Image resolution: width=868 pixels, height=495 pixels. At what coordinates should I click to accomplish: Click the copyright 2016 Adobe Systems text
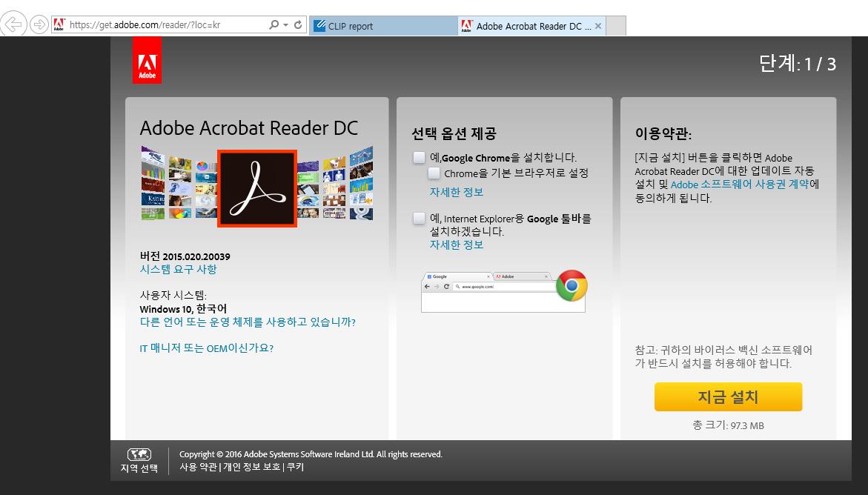point(311,454)
